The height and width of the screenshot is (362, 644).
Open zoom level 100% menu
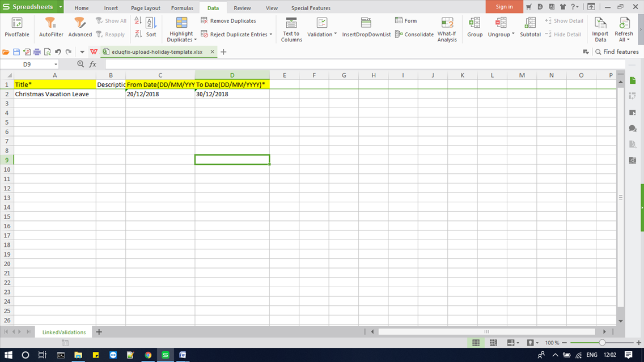tap(552, 343)
